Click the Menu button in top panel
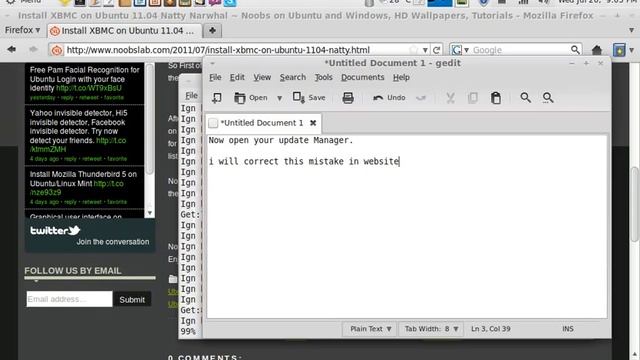This screenshot has height=360, width=640. (x=24, y=2)
